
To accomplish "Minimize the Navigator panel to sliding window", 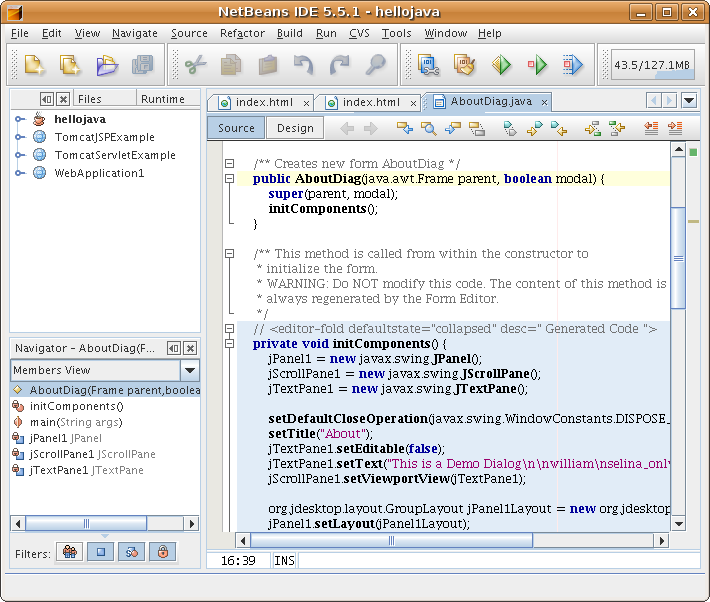I will (173, 348).
